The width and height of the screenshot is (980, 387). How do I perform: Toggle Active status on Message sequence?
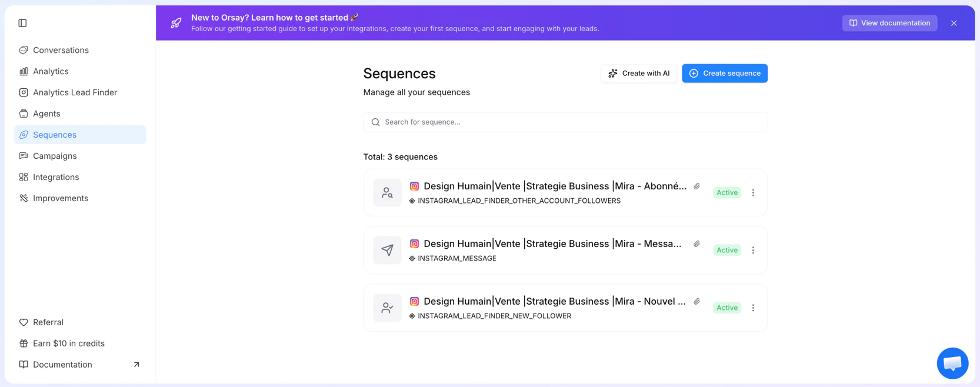click(x=726, y=250)
